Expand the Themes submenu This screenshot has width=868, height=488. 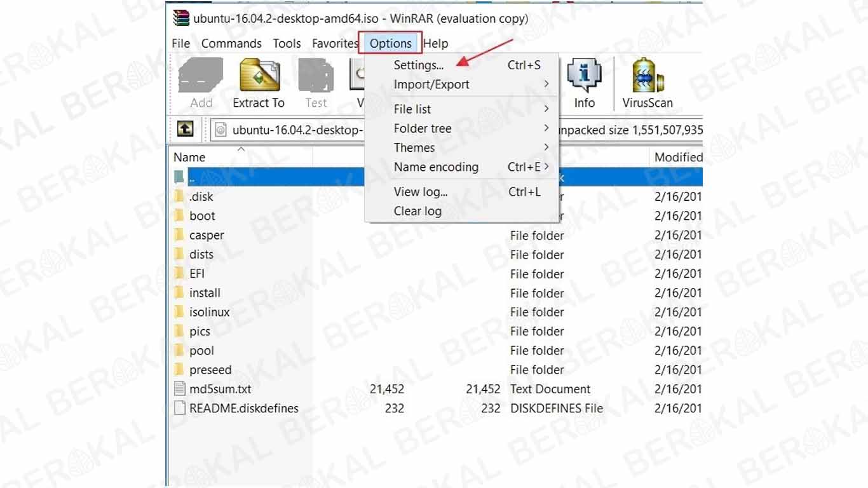[462, 147]
